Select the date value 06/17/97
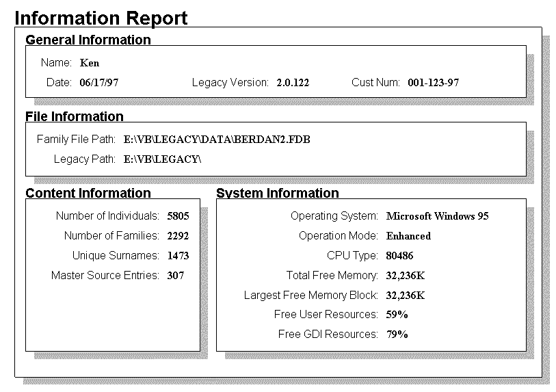556x392 pixels. (x=99, y=83)
